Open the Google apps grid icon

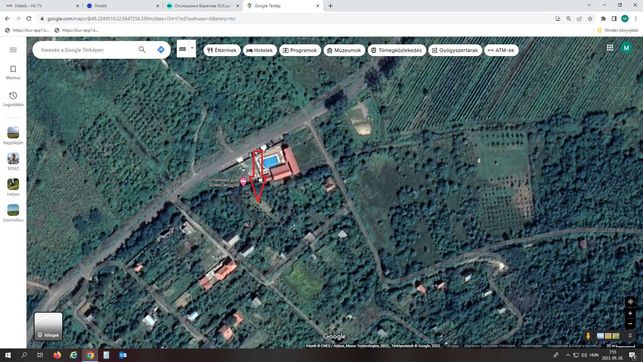pos(610,48)
